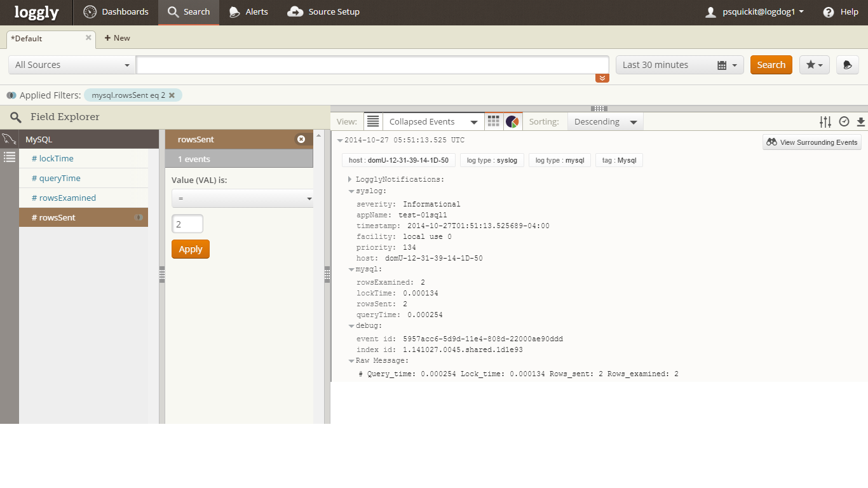Viewport: 868px width, 488px height.
Task: Remove the mysql.rowsSent eq 2 filter
Action: coord(172,95)
